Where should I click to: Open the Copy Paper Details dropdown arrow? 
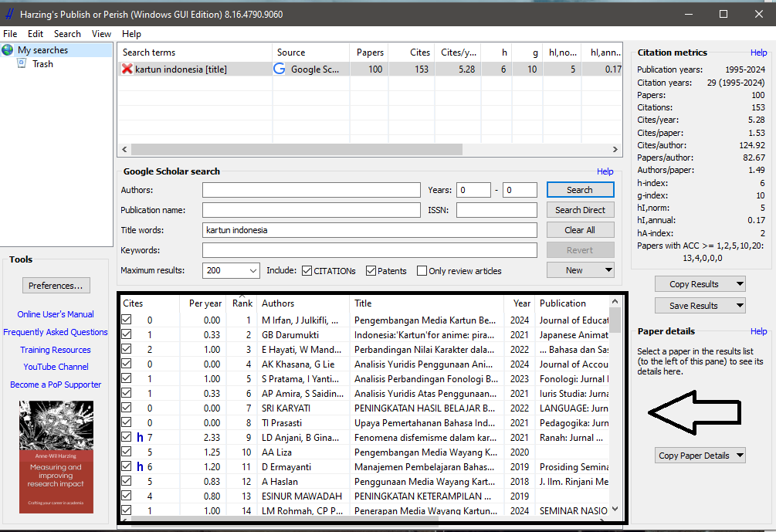(x=740, y=456)
